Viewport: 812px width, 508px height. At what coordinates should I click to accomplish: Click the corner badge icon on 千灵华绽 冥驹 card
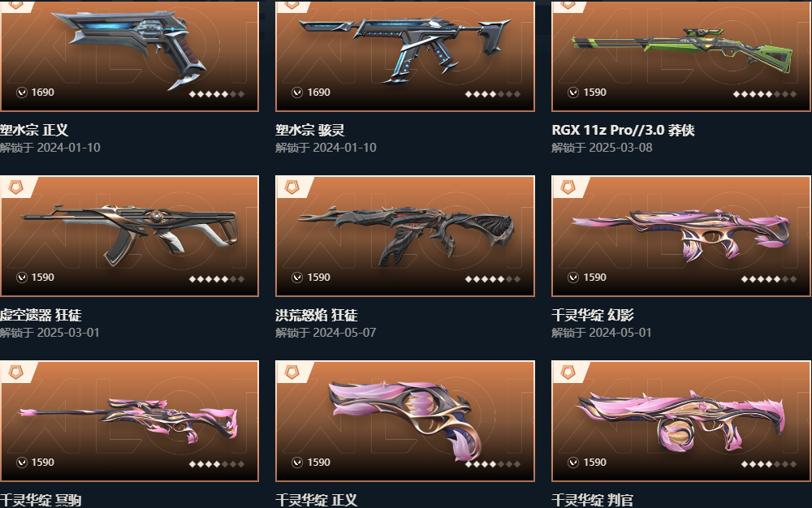[16, 372]
